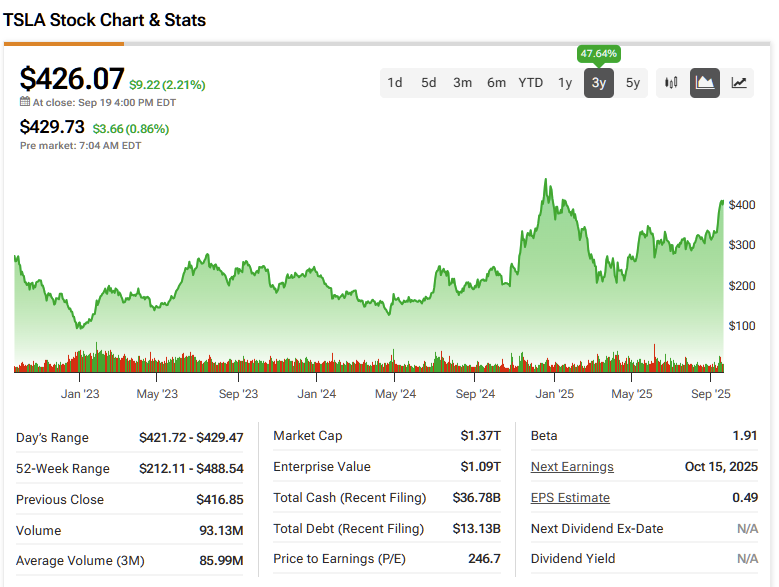The image size is (779, 587).
Task: Click the $429.73 pre-market price
Action: [x=52, y=127]
